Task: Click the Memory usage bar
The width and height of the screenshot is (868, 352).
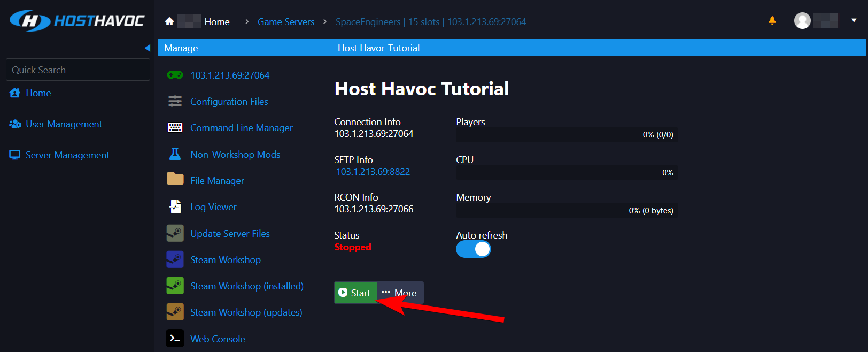Action: click(567, 210)
